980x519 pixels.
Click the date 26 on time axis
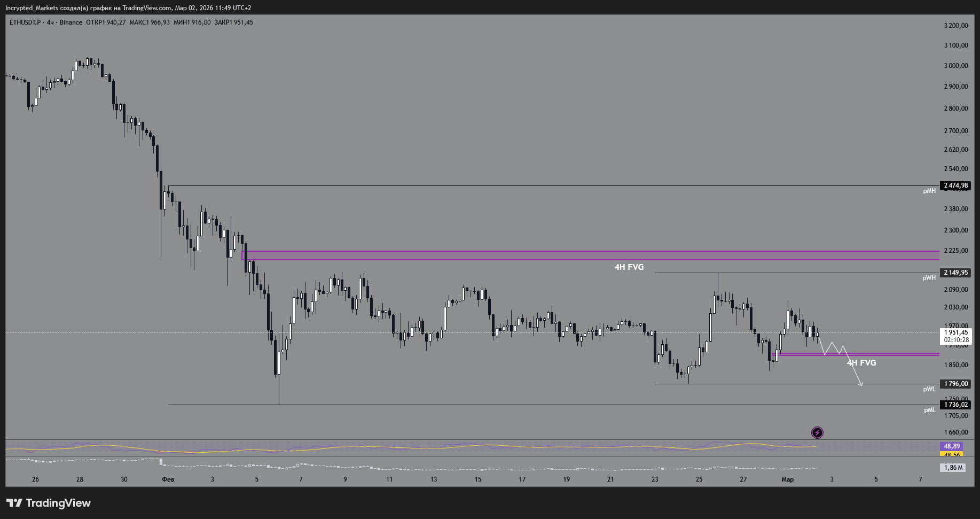[x=35, y=479]
